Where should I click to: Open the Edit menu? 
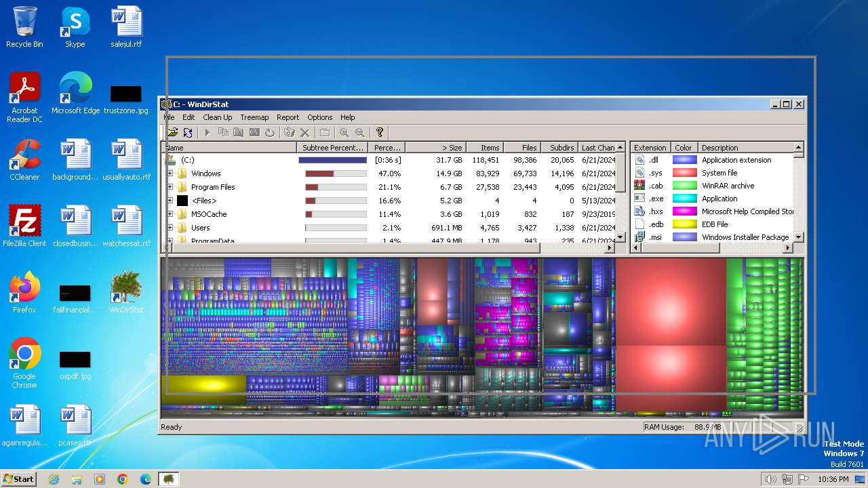coord(189,117)
